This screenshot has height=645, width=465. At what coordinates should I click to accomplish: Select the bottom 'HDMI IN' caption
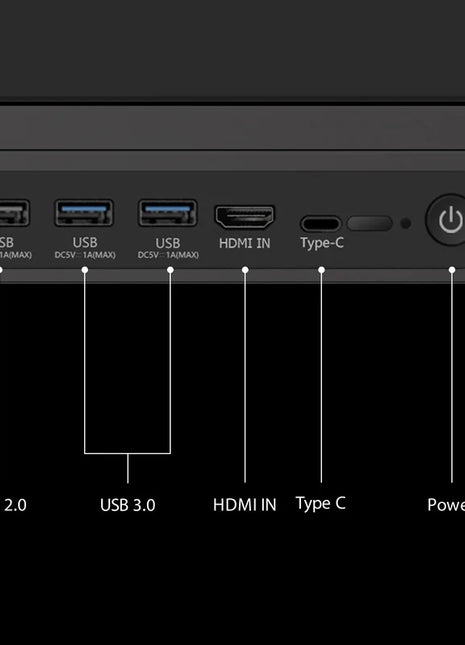tap(244, 505)
